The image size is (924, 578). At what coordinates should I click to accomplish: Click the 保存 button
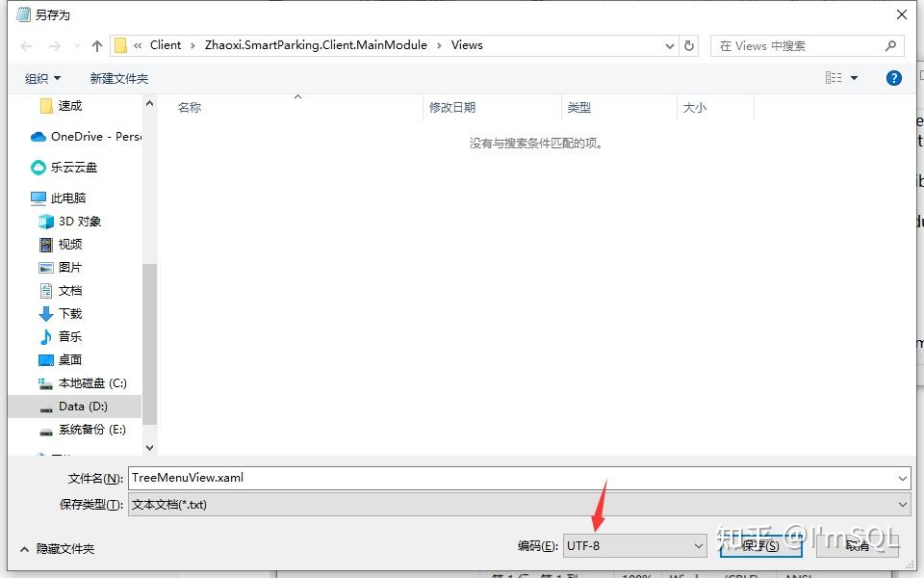pyautogui.click(x=760, y=545)
